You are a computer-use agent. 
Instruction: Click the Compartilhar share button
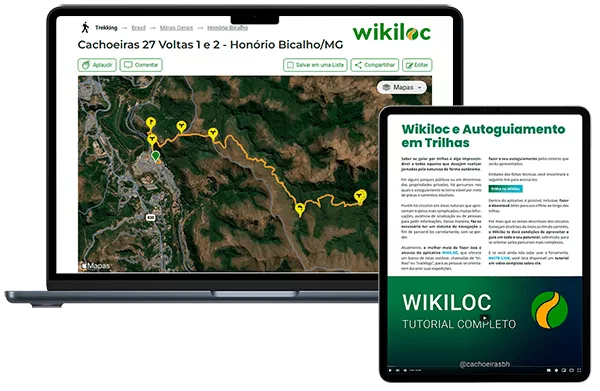coord(375,65)
